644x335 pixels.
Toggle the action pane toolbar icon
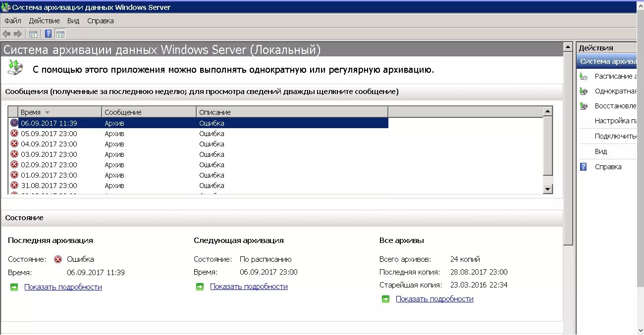60,34
